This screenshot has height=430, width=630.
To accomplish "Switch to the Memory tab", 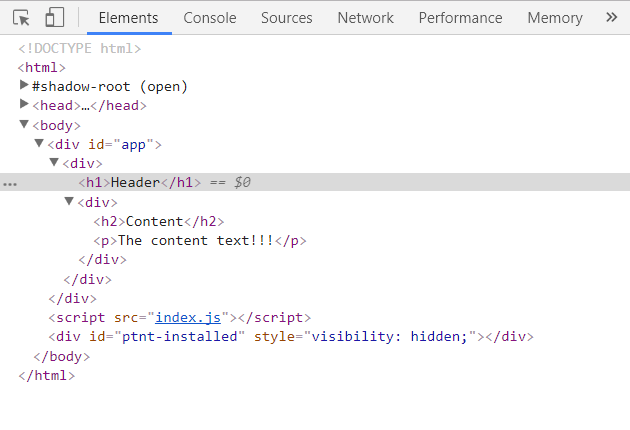I will click(x=555, y=18).
